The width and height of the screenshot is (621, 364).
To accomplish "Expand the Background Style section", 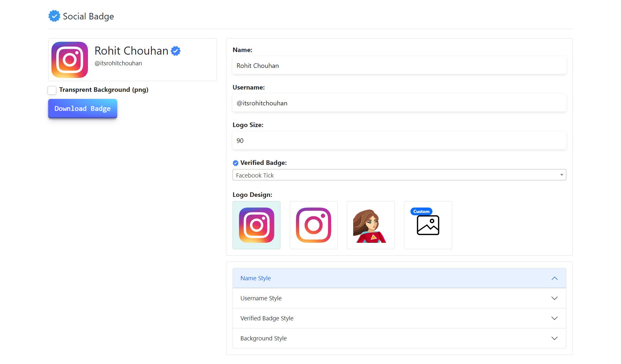I will pyautogui.click(x=399, y=338).
